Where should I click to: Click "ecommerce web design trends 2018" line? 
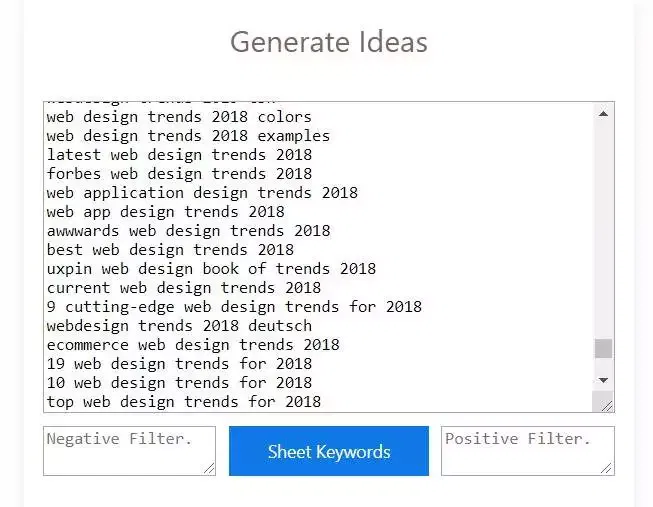point(193,345)
